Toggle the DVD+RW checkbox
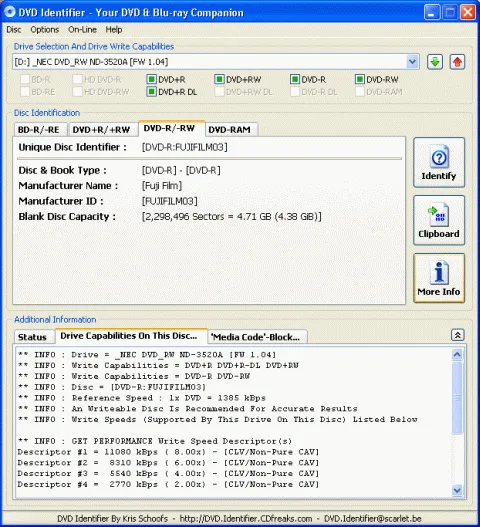The image size is (480, 527). 219,79
